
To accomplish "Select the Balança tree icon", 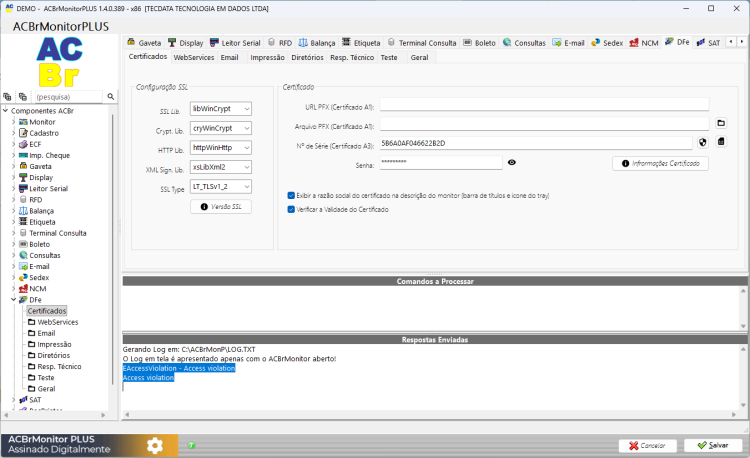I will 23,211.
